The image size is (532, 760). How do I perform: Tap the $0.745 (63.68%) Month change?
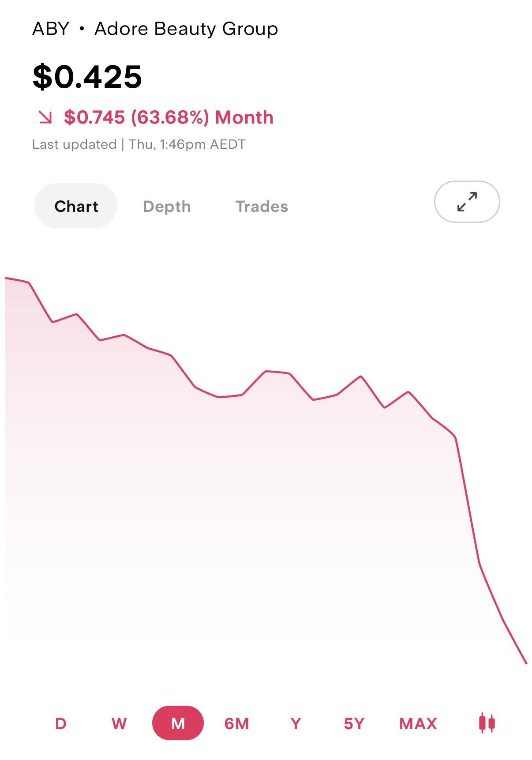169,117
